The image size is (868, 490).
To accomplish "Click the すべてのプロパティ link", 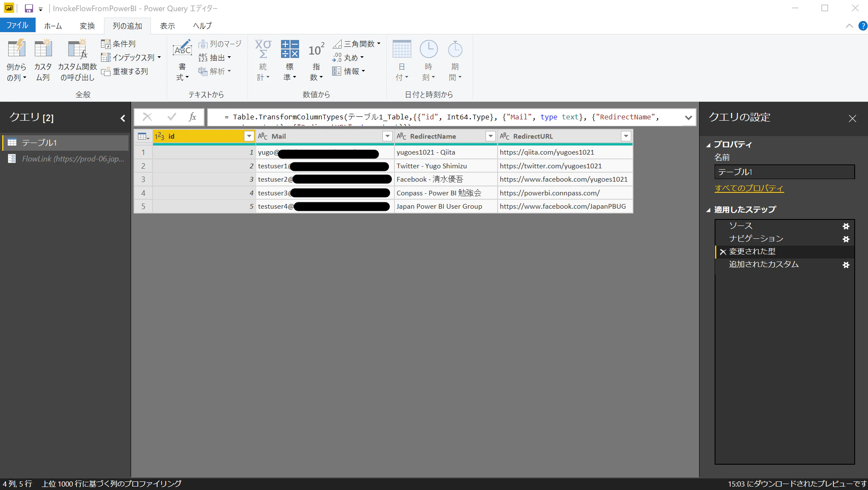I will click(749, 188).
